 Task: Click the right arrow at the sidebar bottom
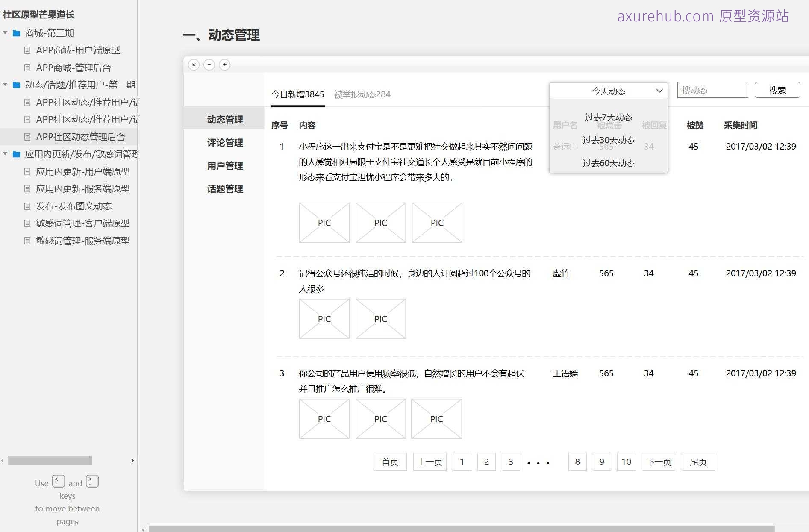tap(132, 460)
